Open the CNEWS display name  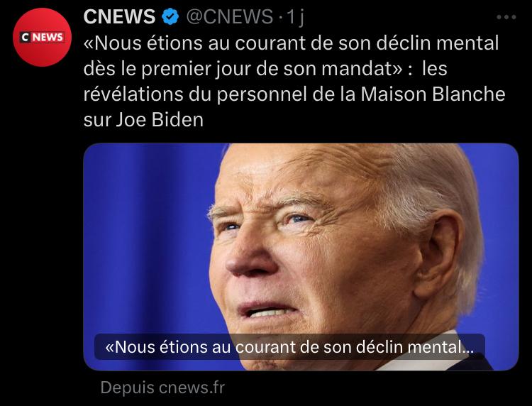pos(119,16)
